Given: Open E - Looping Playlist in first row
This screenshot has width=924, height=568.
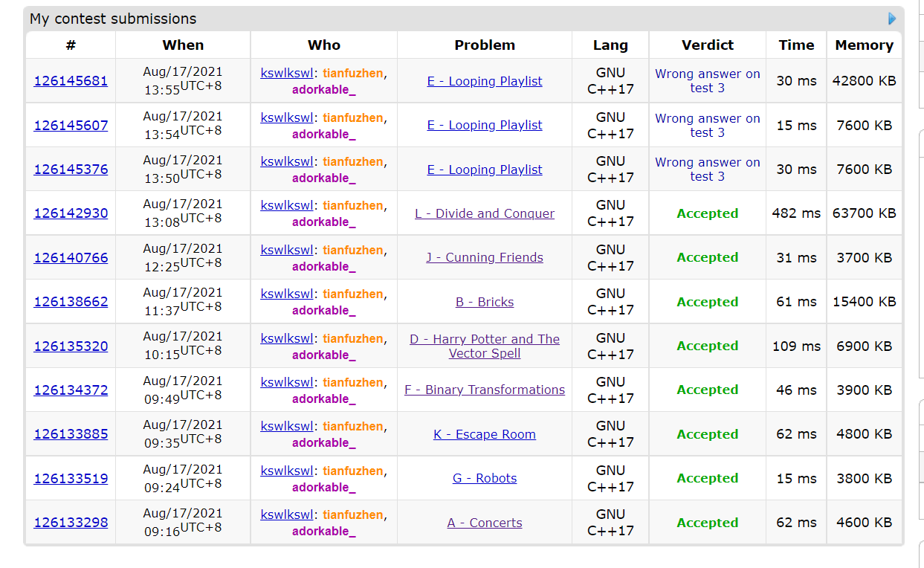Looking at the screenshot, I should coord(485,82).
